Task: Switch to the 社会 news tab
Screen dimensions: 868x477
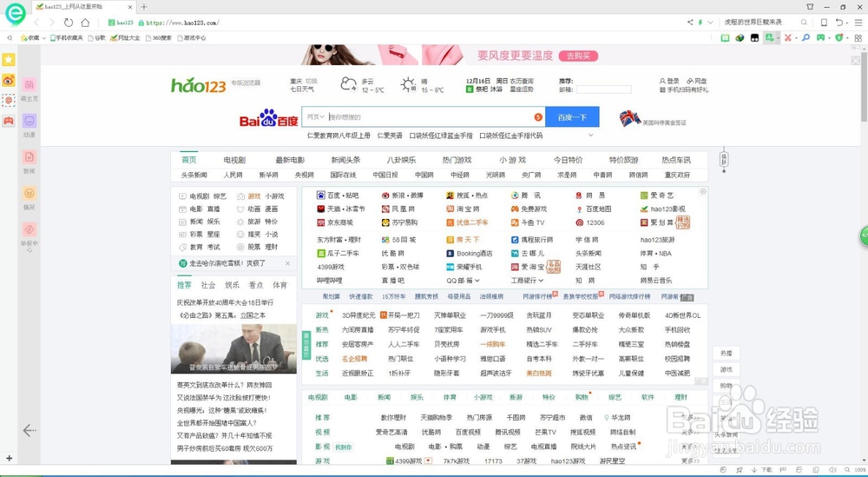Action: click(x=208, y=285)
